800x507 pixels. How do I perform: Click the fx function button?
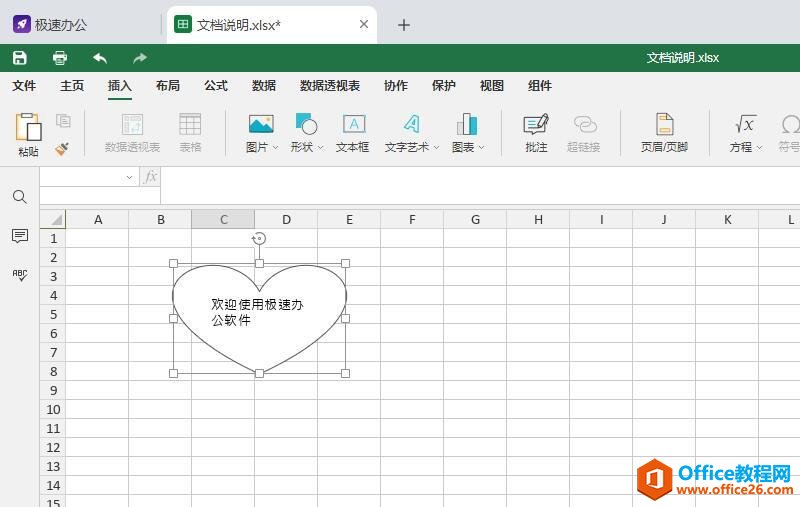(151, 176)
